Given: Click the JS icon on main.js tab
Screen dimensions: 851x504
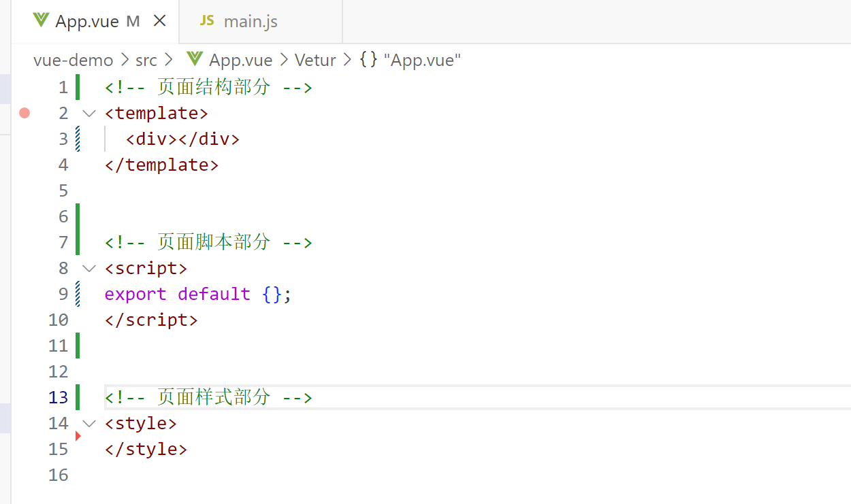Looking at the screenshot, I should [206, 21].
